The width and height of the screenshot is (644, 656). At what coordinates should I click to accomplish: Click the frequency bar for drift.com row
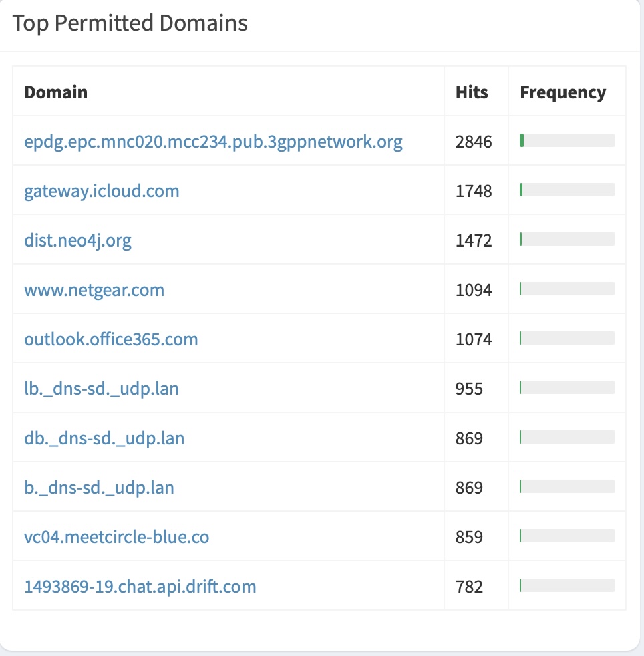point(567,585)
